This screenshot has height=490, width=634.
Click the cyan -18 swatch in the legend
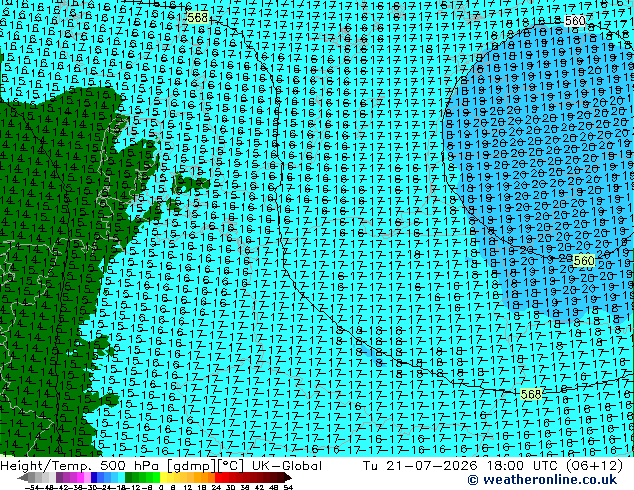(x=121, y=478)
